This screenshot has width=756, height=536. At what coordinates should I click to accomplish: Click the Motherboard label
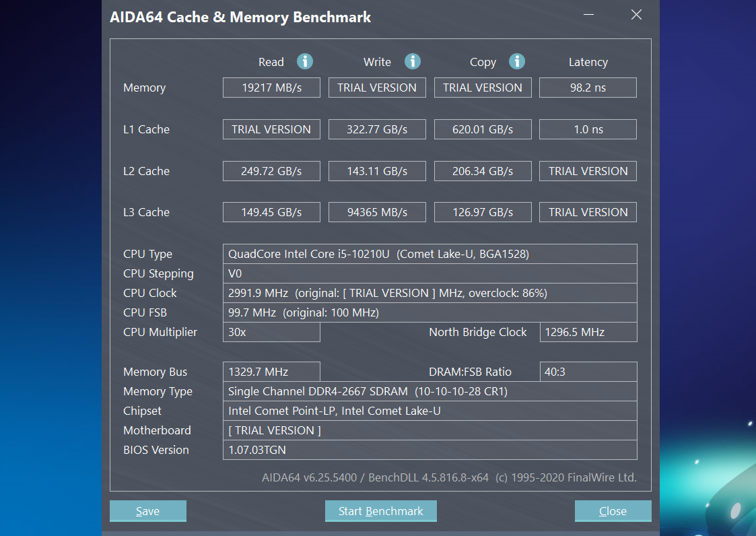tap(157, 430)
